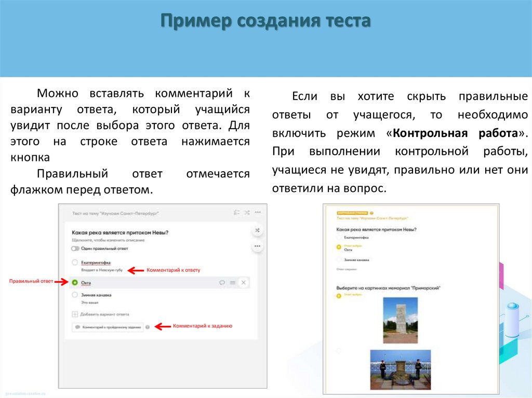This screenshot has height=398, width=532.
Task: Click the info icon next to the task comment button
Action: (148, 327)
